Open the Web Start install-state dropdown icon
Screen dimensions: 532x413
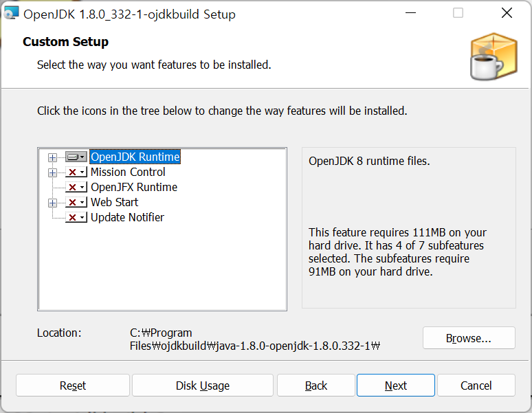pos(76,203)
